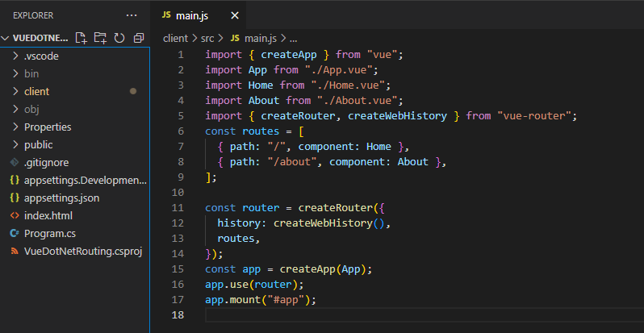
Task: Click "vue-router" string on line 5
Action: click(x=534, y=116)
